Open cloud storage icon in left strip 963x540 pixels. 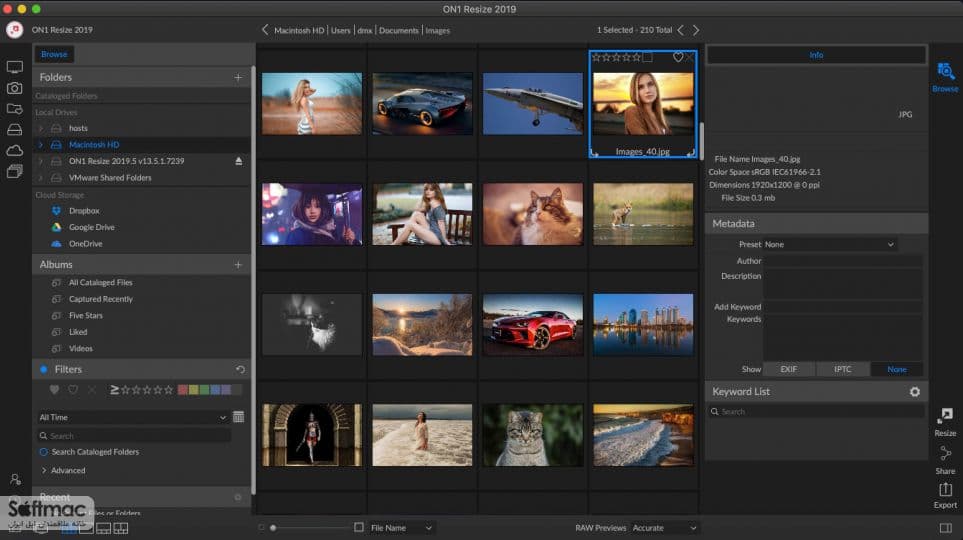pyautogui.click(x=15, y=151)
